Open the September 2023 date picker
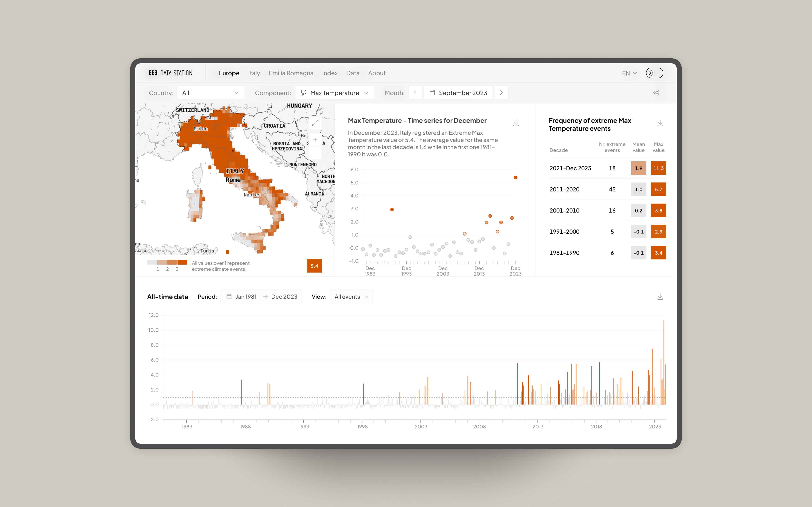 click(458, 93)
